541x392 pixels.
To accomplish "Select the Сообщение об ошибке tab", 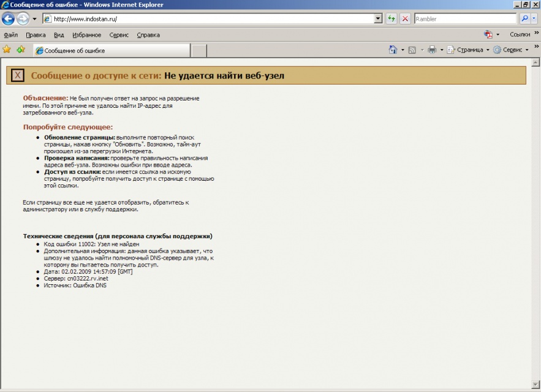I will pos(110,50).
